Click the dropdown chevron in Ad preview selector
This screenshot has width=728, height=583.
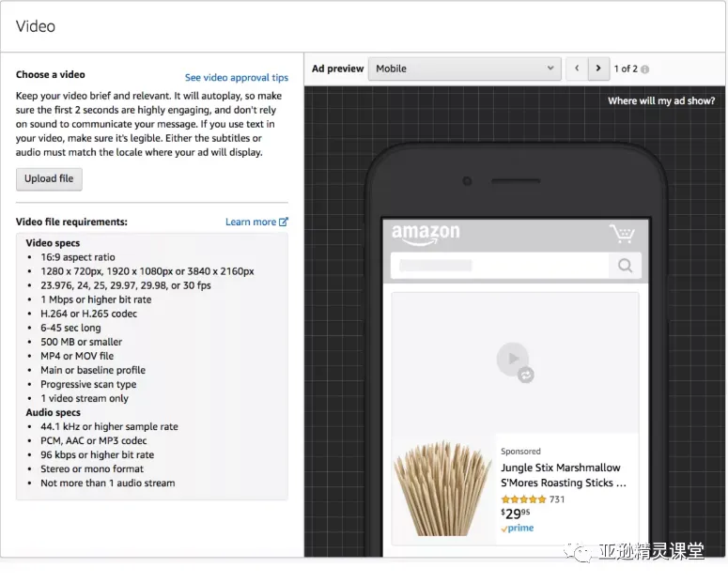550,69
